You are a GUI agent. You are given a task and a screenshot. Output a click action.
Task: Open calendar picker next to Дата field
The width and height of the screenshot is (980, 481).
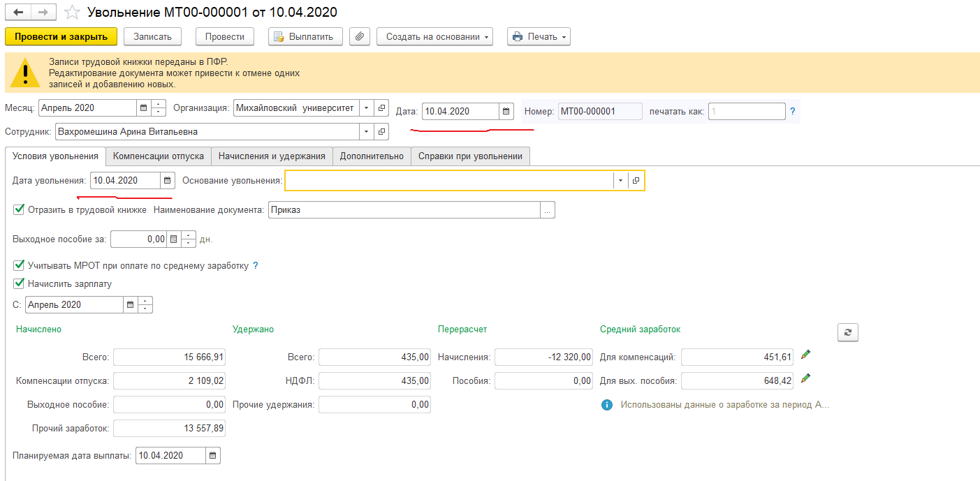(506, 111)
